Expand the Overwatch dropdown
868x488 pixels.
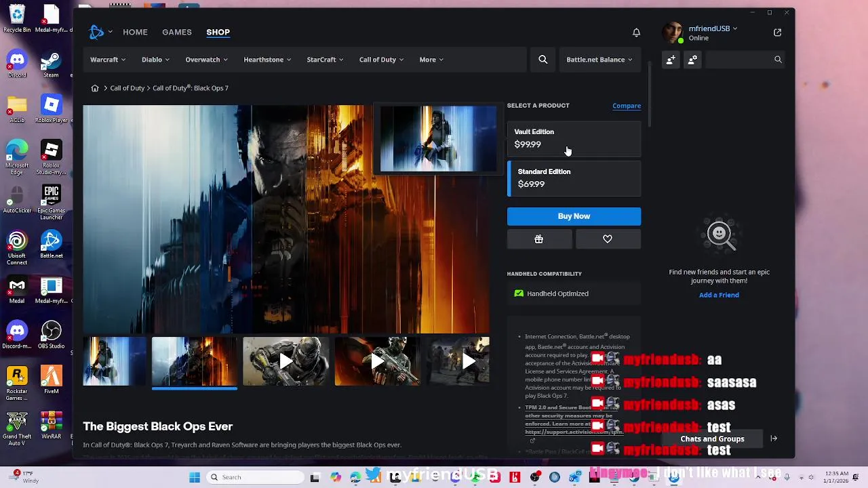[207, 60]
